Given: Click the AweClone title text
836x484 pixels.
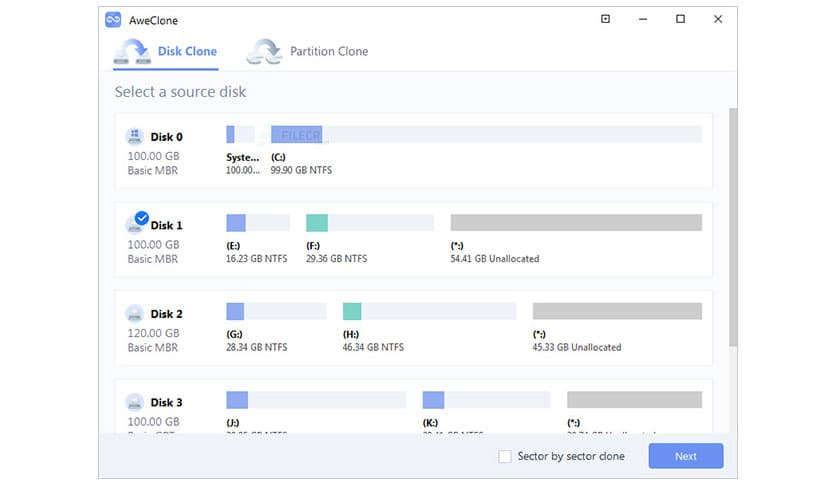Looking at the screenshot, I should point(154,20).
